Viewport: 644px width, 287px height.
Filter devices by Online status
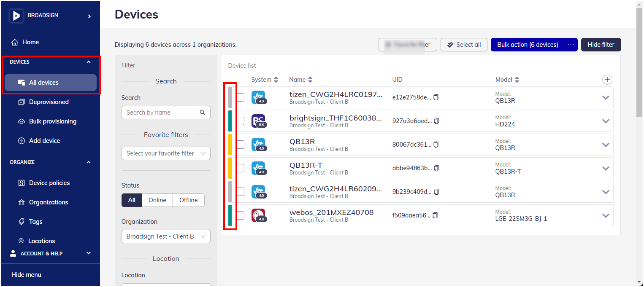coord(157,200)
